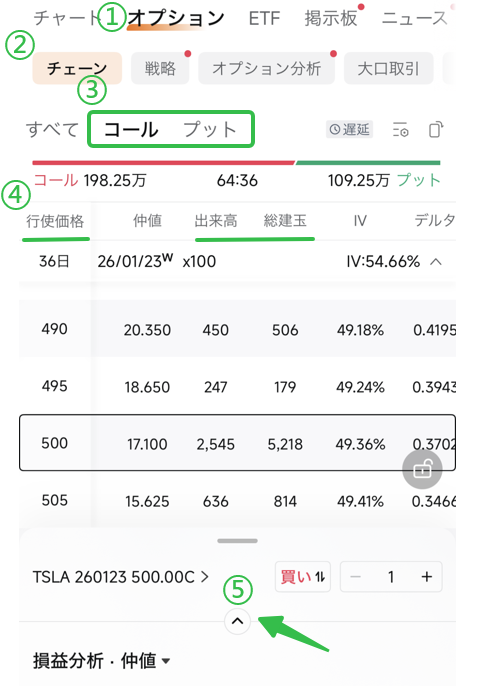The image size is (499, 686).
Task: Open the option chain settings list icon
Action: pyautogui.click(x=400, y=130)
